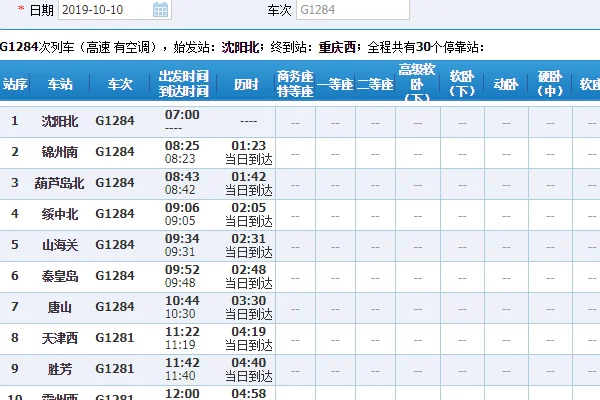Click duration 01:23 in 锦州南 row
600x400 pixels.
click(249, 145)
